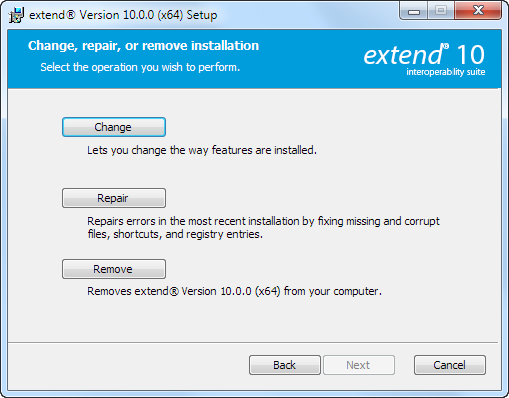Click the greyed-out Next button
Screen dimensions: 509x398
pyautogui.click(x=359, y=365)
